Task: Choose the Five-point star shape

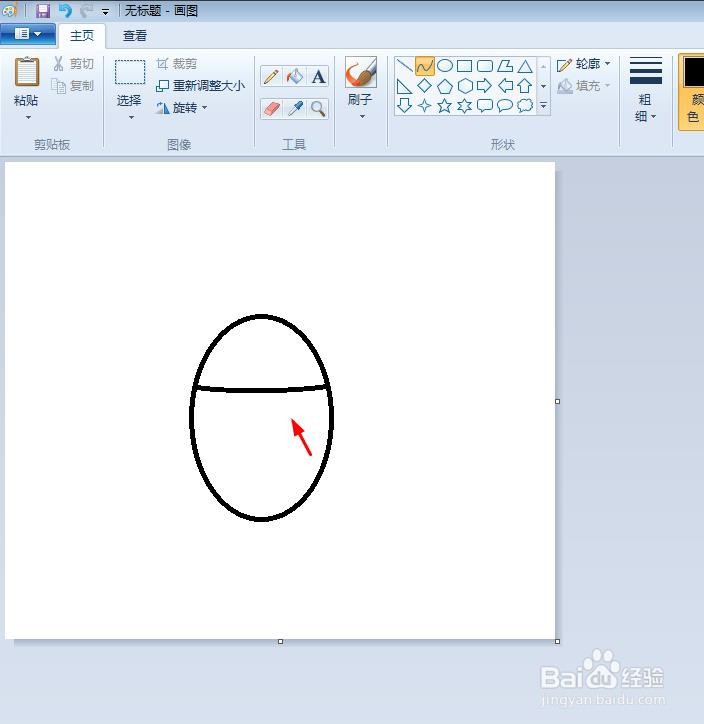Action: pyautogui.click(x=445, y=105)
